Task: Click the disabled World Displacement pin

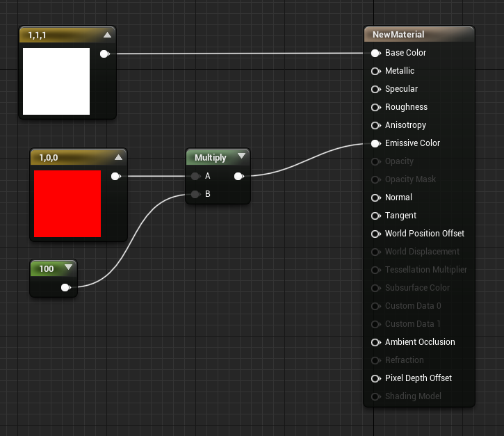Action: pos(376,252)
